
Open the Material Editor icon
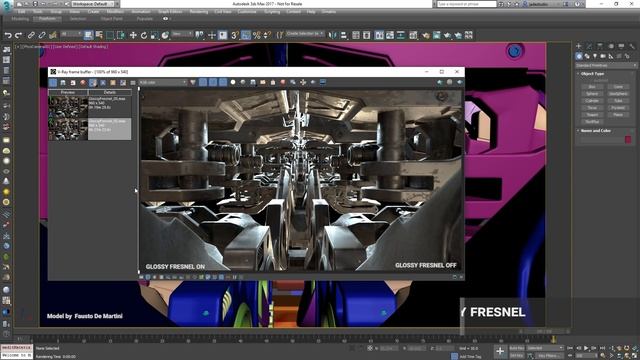[413, 36]
